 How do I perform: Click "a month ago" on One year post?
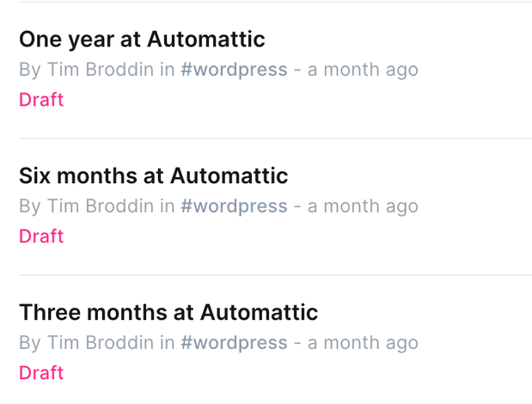363,70
